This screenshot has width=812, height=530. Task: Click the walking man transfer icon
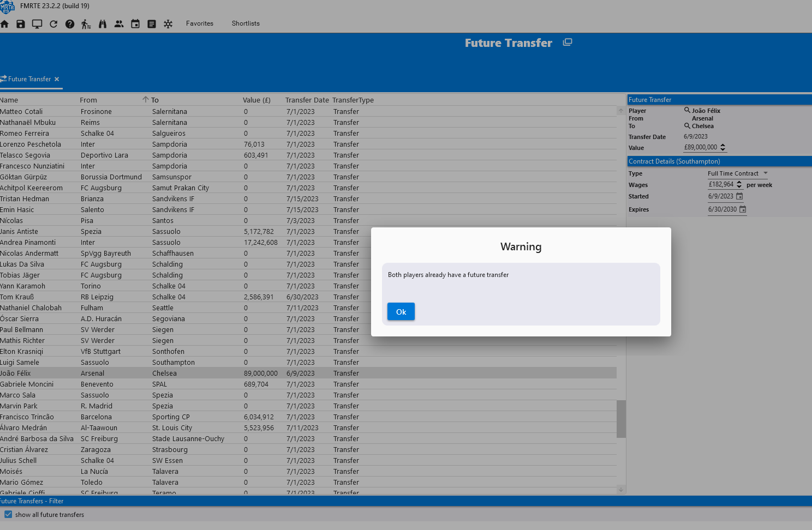pyautogui.click(x=86, y=24)
